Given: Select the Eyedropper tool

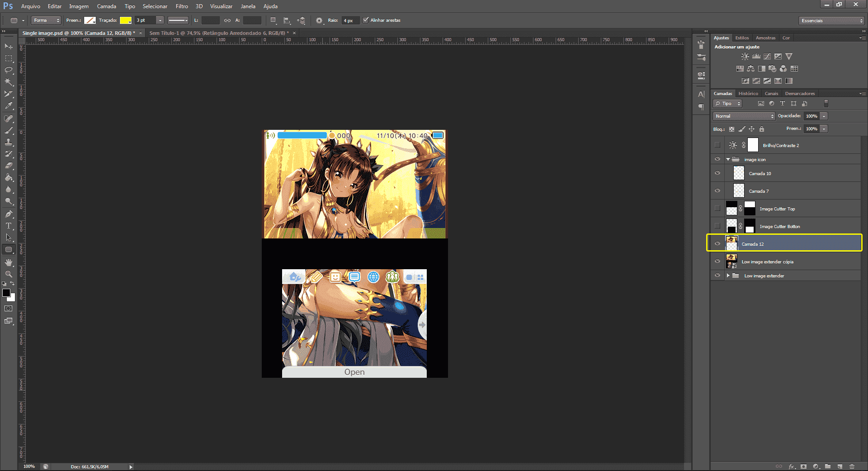Looking at the screenshot, I should click(x=9, y=105).
